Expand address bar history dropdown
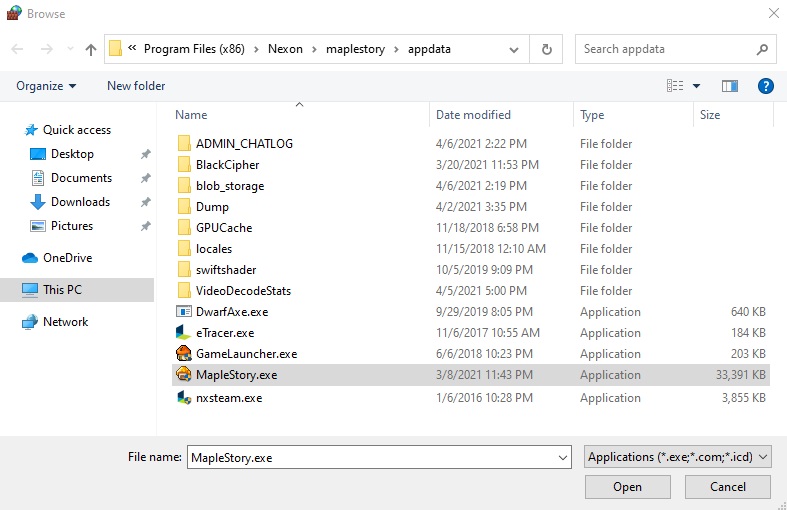Image resolution: width=787 pixels, height=510 pixels. pos(513,50)
